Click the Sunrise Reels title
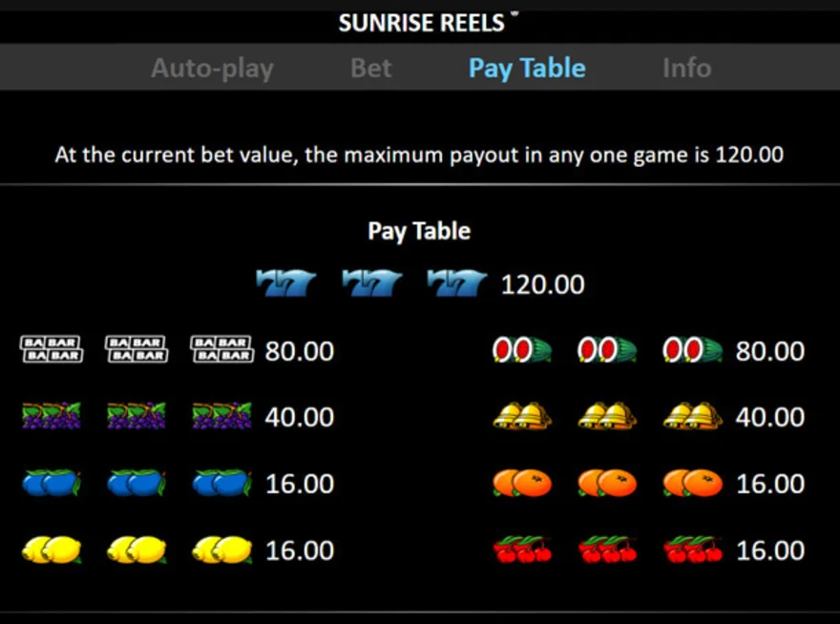This screenshot has height=624, width=840. [422, 23]
